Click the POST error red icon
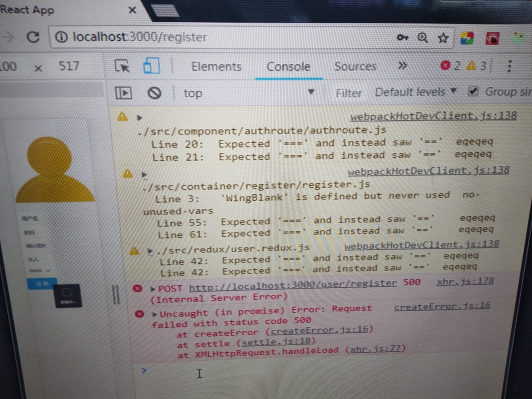The image size is (532, 399). point(138,288)
